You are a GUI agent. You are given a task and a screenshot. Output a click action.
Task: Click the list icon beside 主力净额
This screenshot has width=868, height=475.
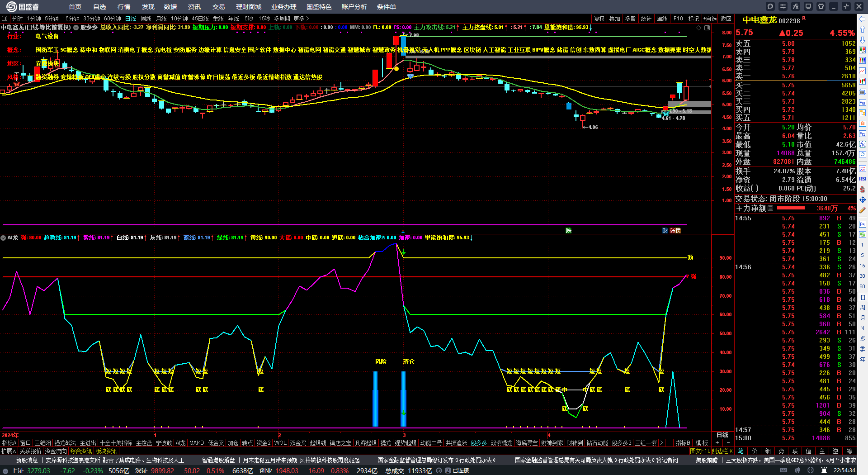coord(770,209)
